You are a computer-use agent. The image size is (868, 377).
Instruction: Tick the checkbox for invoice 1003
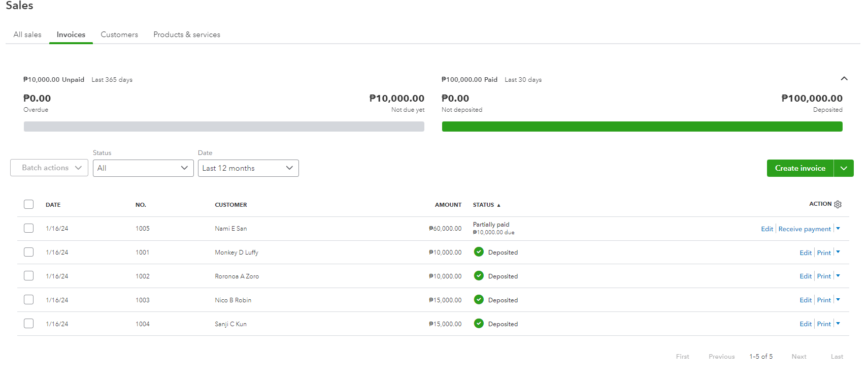click(x=29, y=300)
